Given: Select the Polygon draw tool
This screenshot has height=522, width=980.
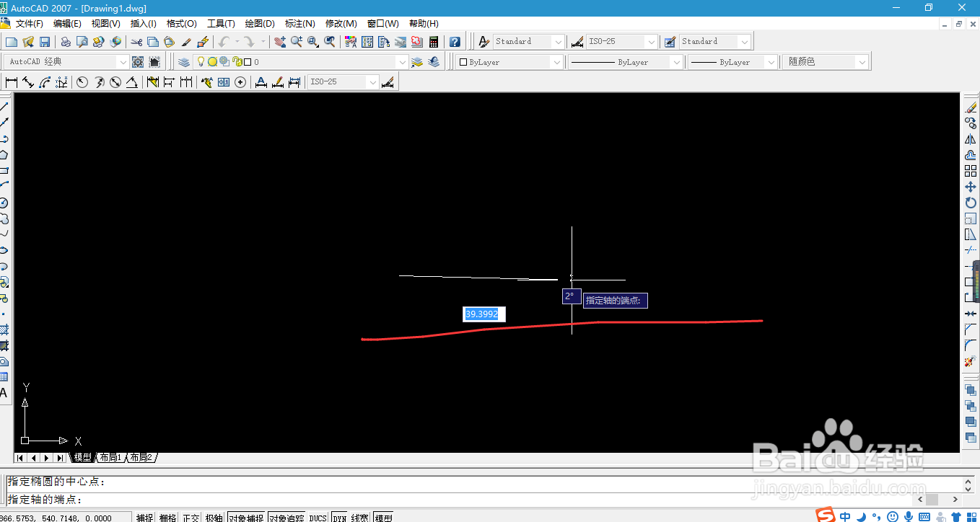Looking at the screenshot, I should [4, 154].
